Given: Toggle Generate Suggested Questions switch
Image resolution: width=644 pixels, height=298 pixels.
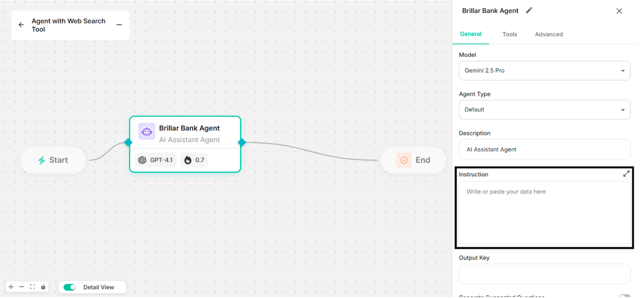Looking at the screenshot, I should pyautogui.click(x=625, y=296).
